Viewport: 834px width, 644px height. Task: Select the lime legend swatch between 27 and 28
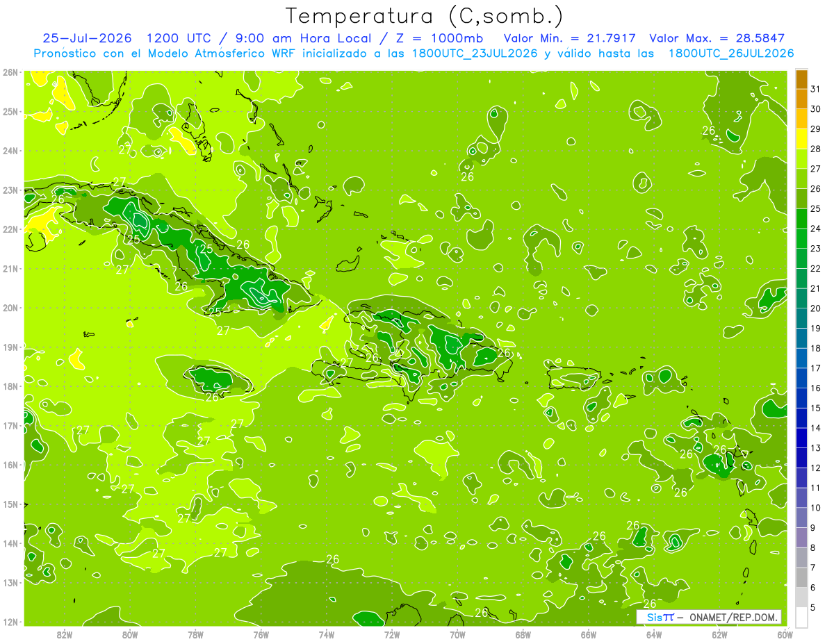coord(801,159)
